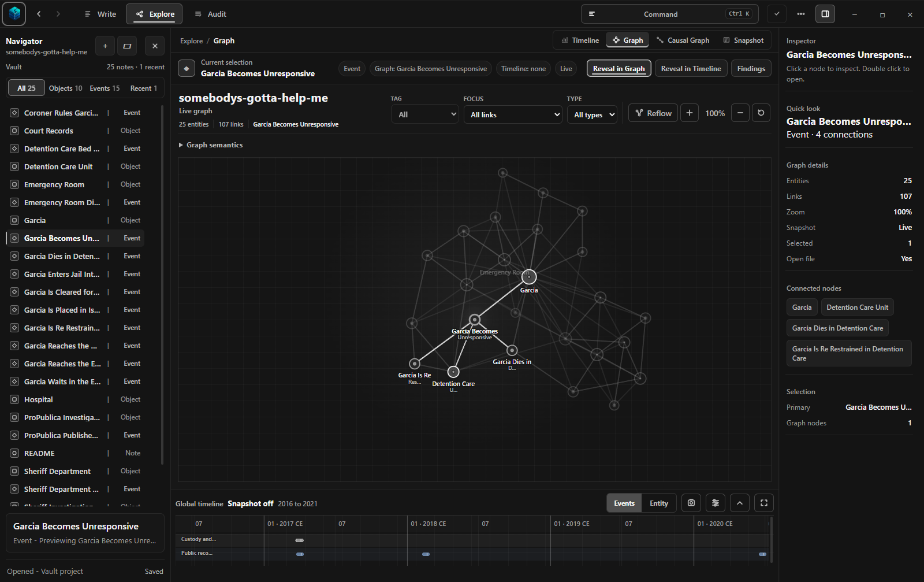The height and width of the screenshot is (582, 924).
Task: Click the Garcia node in graph
Action: pos(529,277)
